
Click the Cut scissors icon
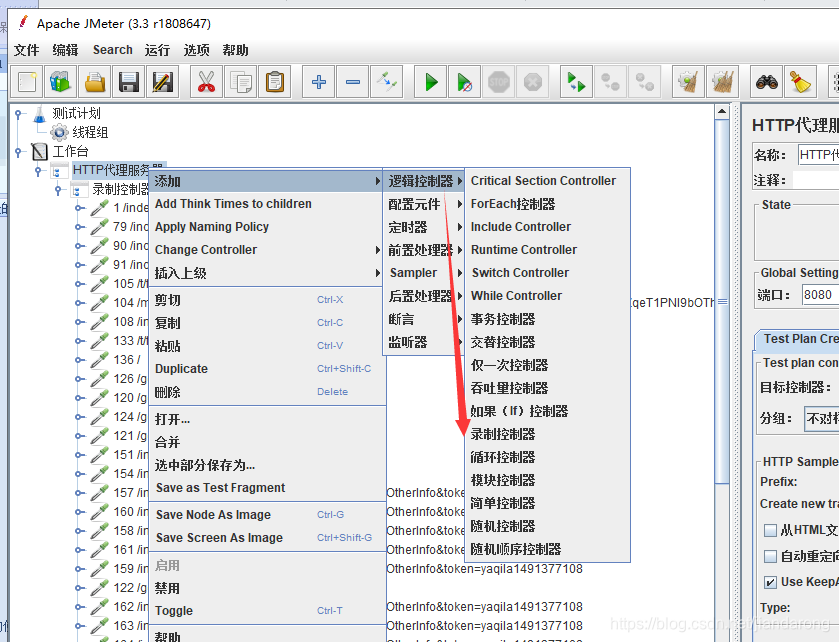pyautogui.click(x=206, y=82)
